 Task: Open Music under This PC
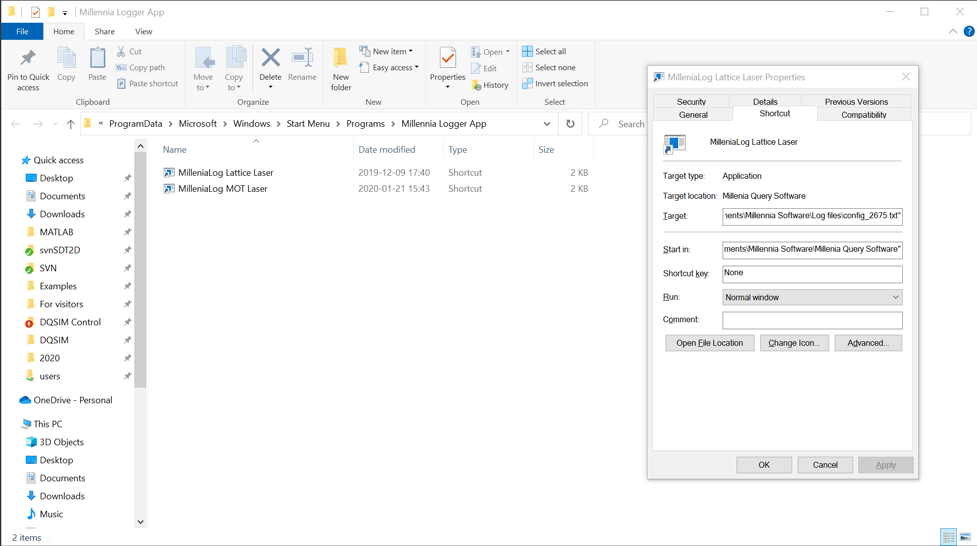coord(51,514)
